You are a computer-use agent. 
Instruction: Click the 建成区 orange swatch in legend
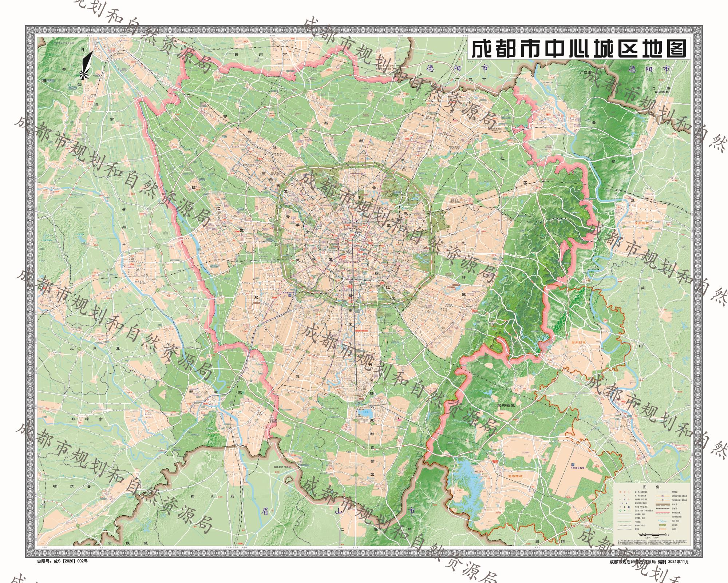click(662, 529)
